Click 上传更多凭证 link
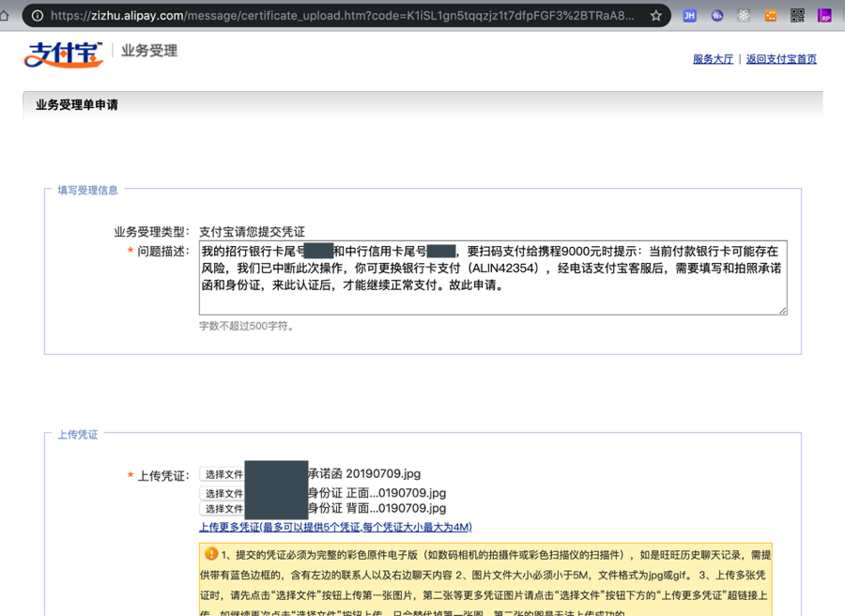845x616 pixels. (x=228, y=527)
